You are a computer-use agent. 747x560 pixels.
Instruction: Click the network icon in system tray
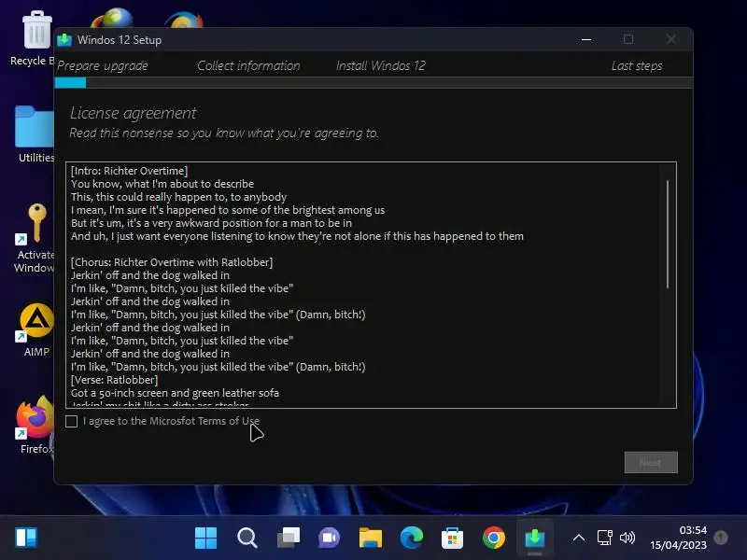coord(604,539)
